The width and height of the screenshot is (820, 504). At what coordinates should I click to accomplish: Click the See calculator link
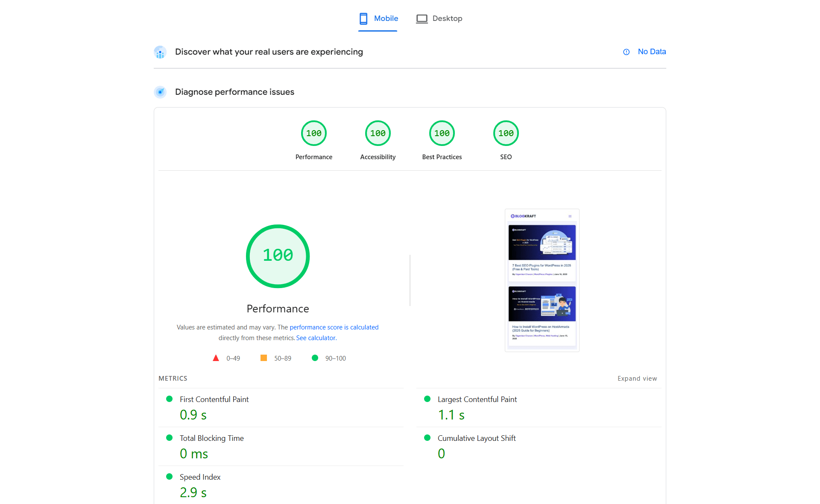tap(316, 338)
